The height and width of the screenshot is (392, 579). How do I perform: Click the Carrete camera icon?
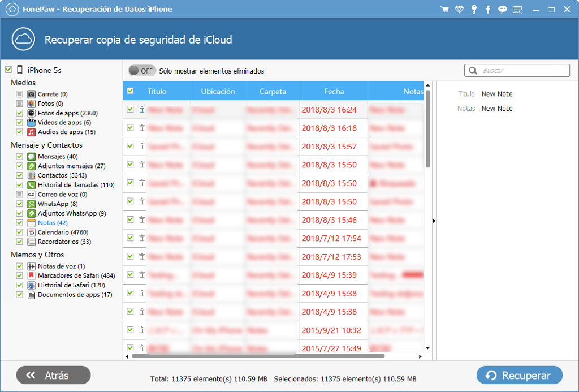32,94
